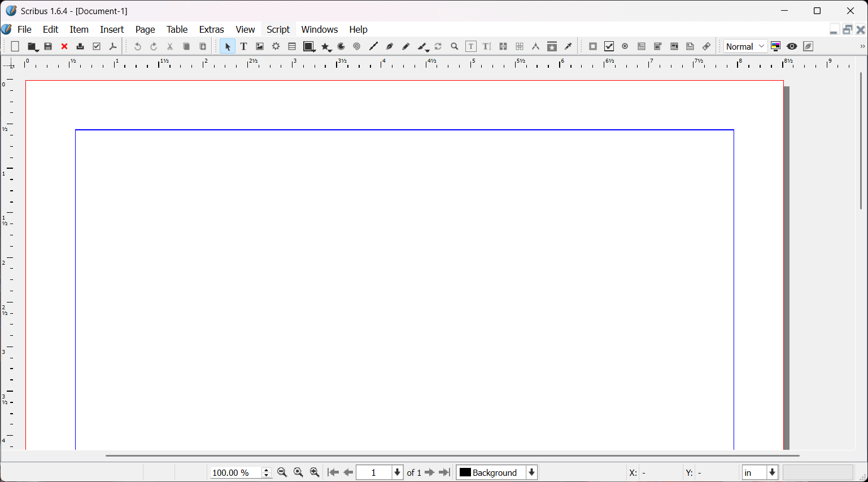Screen dimensions: 868x482
Task: Toggle color management display icon
Action: pyautogui.click(x=776, y=47)
